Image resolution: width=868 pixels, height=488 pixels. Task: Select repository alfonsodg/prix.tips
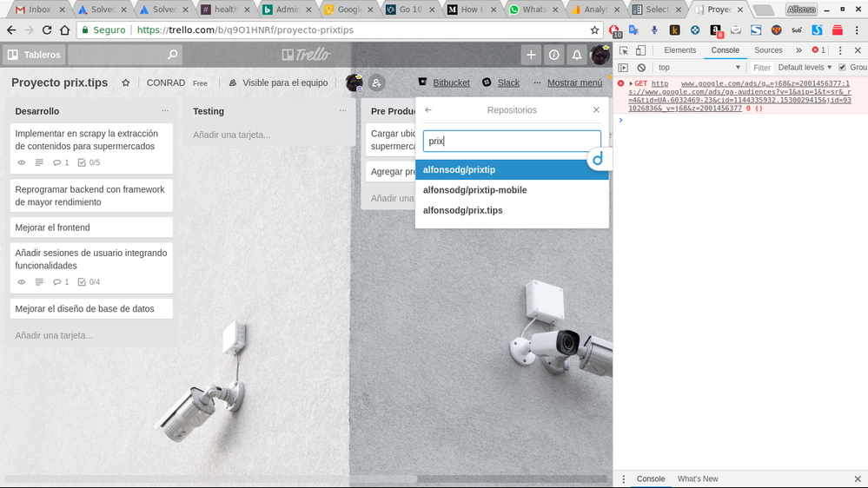point(512,210)
